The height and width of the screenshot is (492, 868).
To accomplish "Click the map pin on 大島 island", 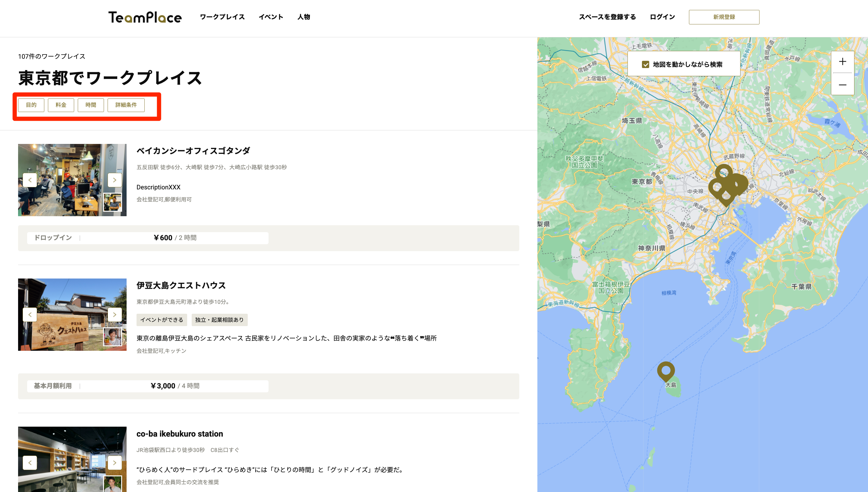I will click(665, 370).
